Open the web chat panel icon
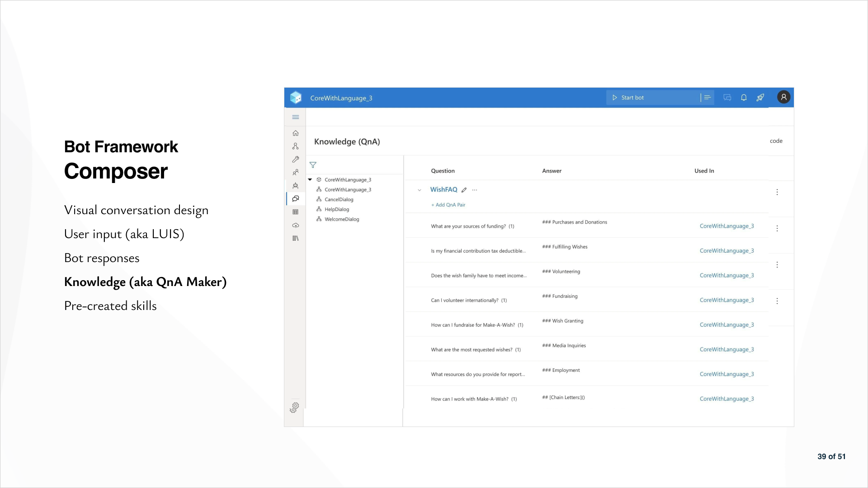This screenshot has width=868, height=488. point(727,98)
